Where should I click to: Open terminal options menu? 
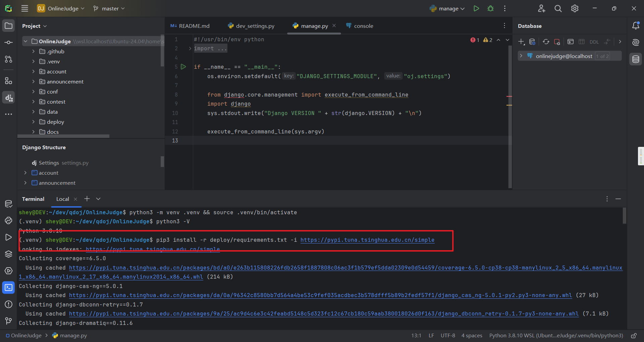click(607, 199)
